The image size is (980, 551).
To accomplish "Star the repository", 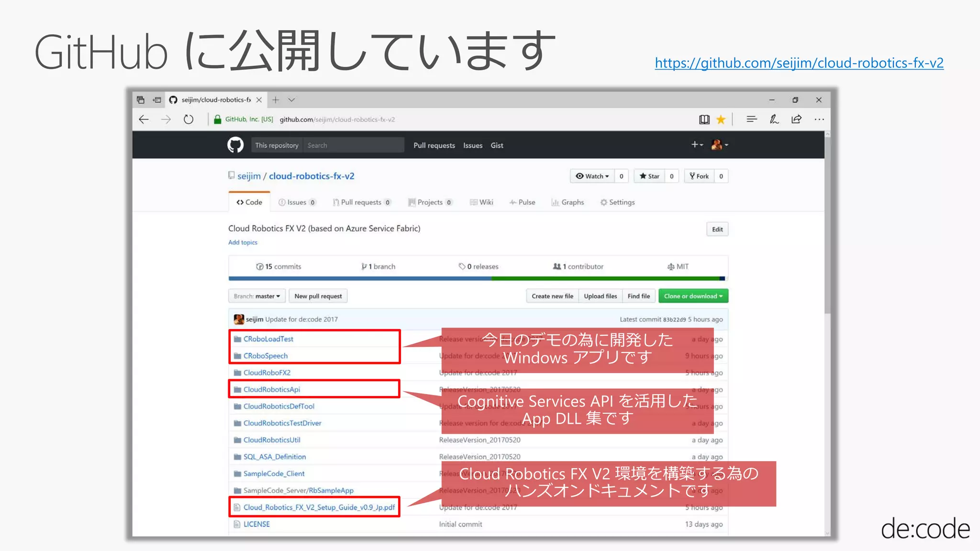I will tap(650, 176).
